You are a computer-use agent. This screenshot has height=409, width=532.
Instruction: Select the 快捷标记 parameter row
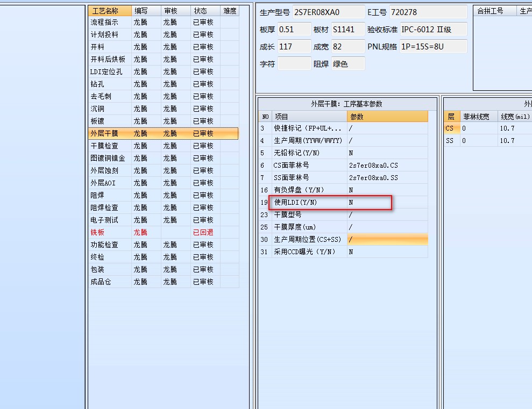pyautogui.click(x=343, y=128)
